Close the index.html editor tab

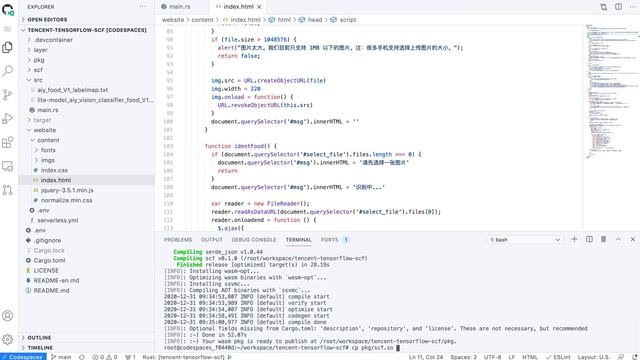click(x=259, y=7)
